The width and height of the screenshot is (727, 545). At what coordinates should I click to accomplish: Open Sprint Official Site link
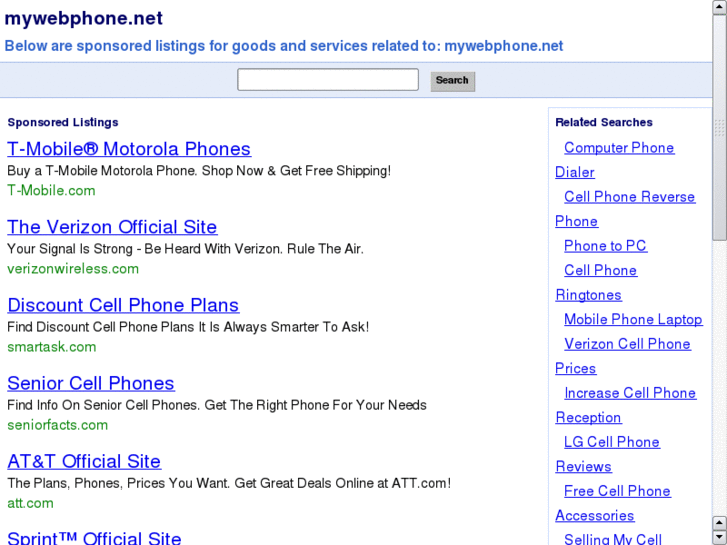click(94, 538)
